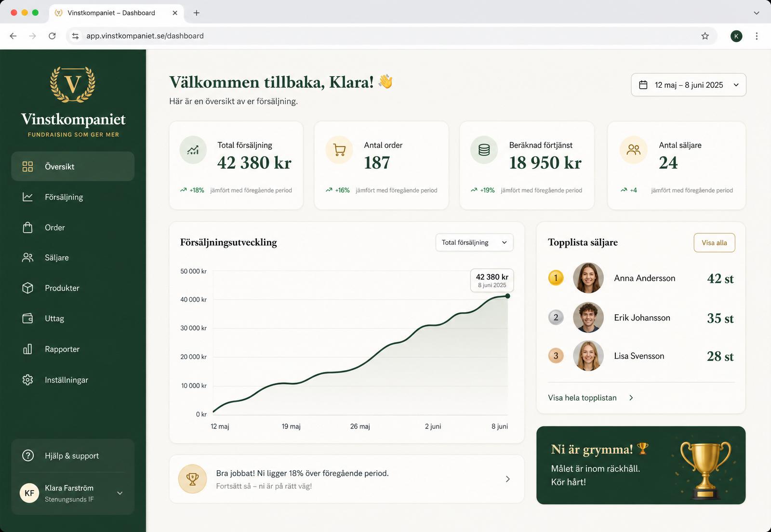Click the Produkter box icon
Image resolution: width=771 pixels, height=532 pixels.
click(x=27, y=288)
